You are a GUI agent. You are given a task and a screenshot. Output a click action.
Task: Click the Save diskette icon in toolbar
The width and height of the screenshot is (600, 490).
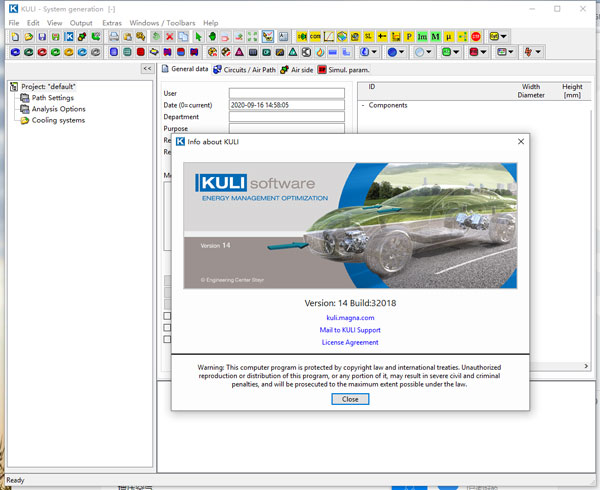pyautogui.click(x=43, y=37)
